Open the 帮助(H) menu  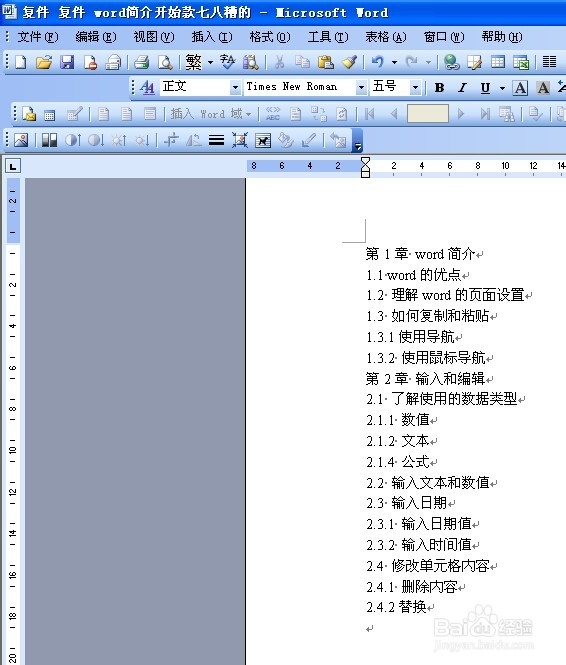click(502, 37)
